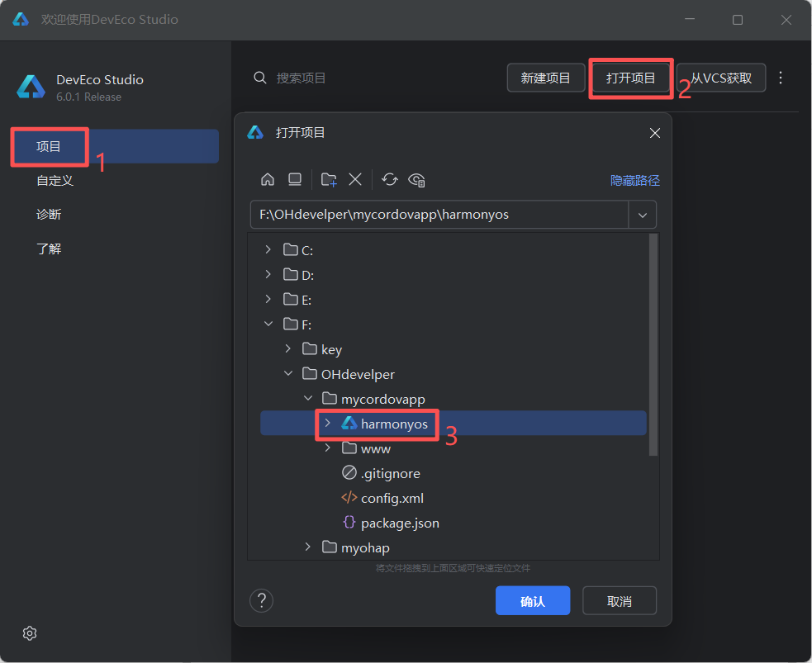Viewport: 812px width, 663px height.
Task: Open settings gear at bottom-left
Action: coord(30,633)
